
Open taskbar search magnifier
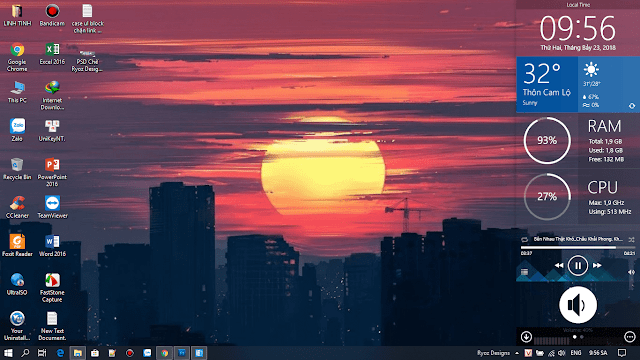coord(25,353)
